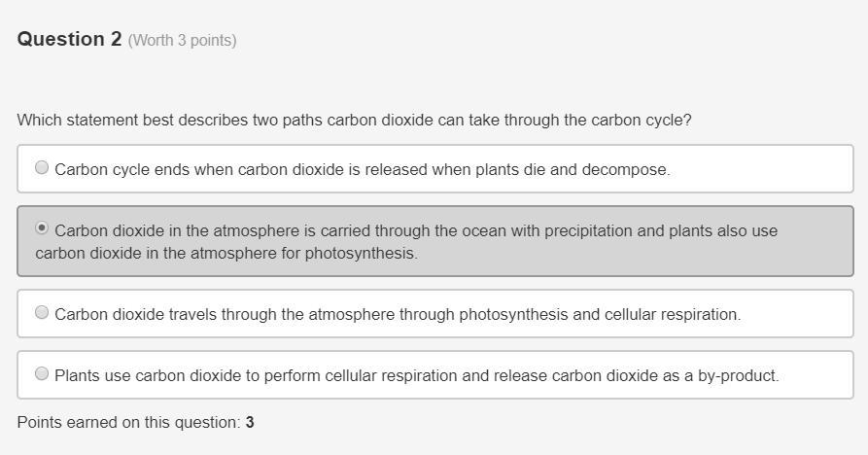
Task: Select the "Carbon cycle ends" radio button
Action: tap(42, 167)
